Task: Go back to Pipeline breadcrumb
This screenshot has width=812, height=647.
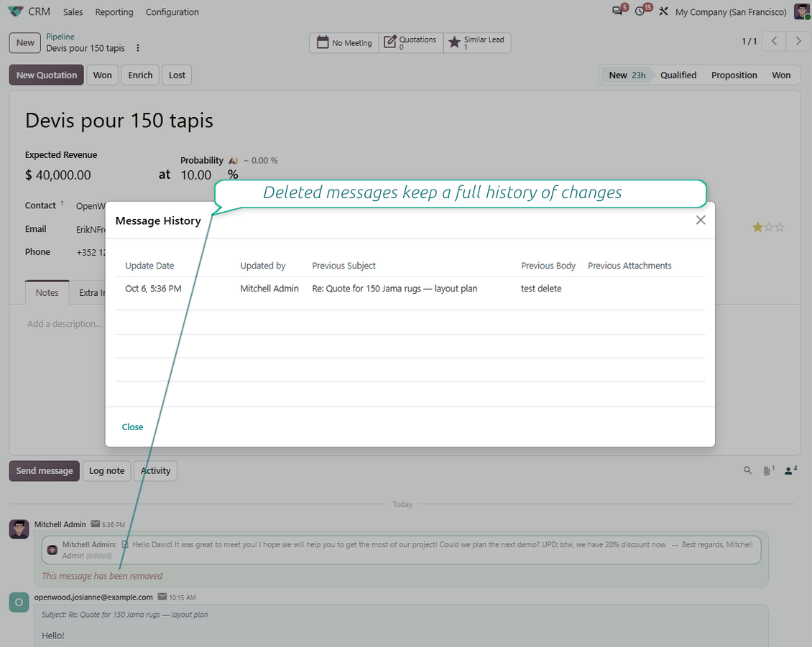Action: coord(60,36)
